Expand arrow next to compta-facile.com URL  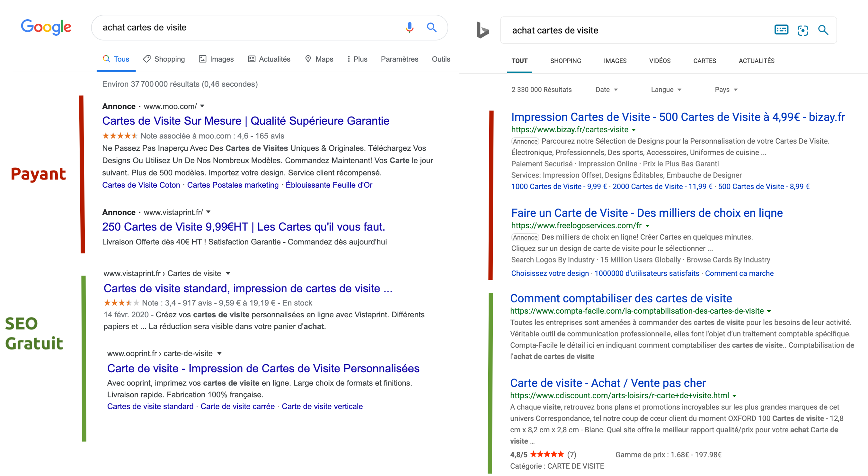coord(769,311)
